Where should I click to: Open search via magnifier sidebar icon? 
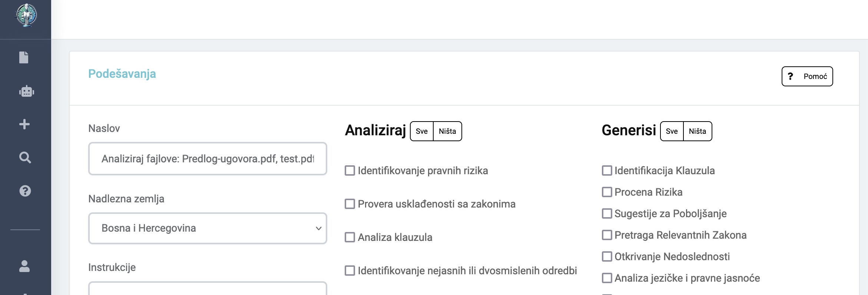pyautogui.click(x=25, y=158)
